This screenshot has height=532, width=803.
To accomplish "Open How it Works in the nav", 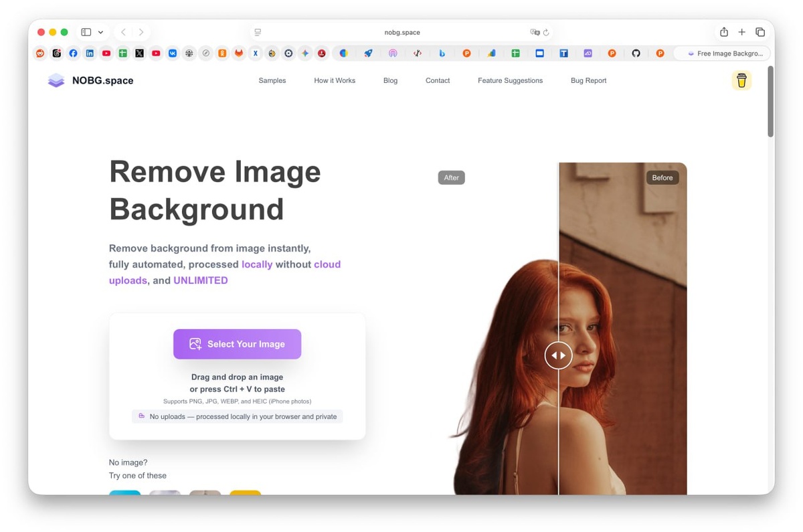I will (x=335, y=80).
